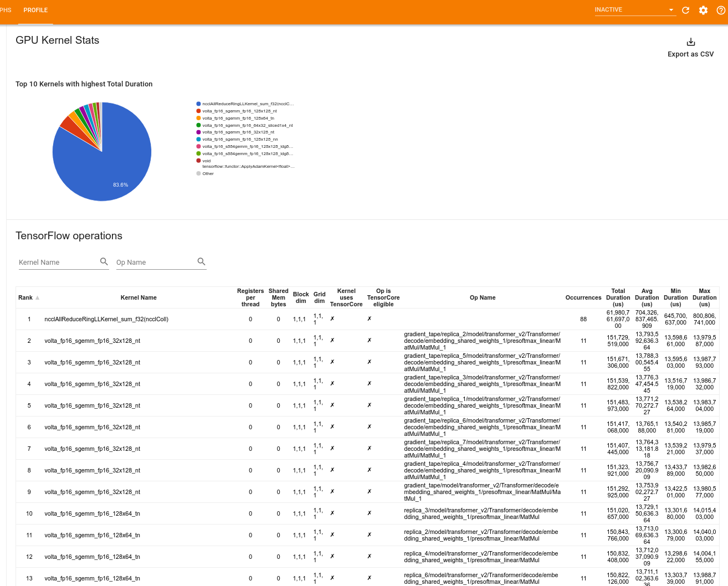728x586 pixels.
Task: Select the ncclAllReduceRingLLKernel_sum_f32 table row
Action: pyautogui.click(x=106, y=319)
